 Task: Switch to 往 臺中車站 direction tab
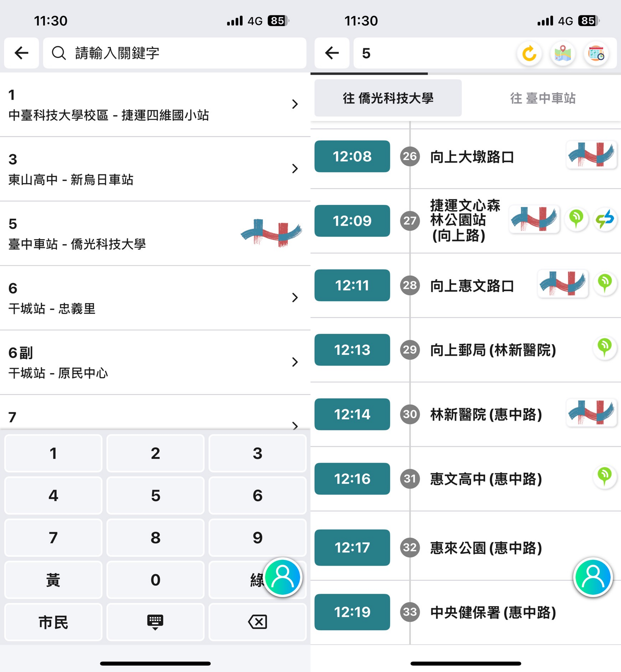click(542, 98)
